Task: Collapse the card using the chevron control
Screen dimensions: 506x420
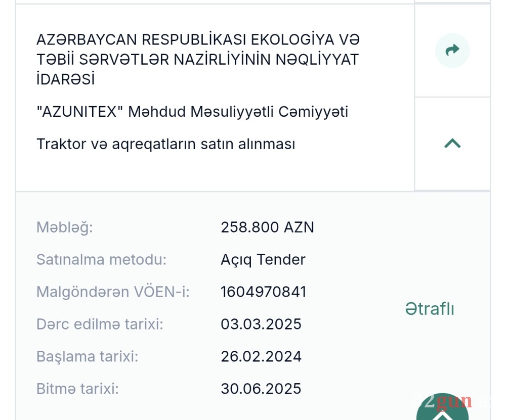Action: 452,144
